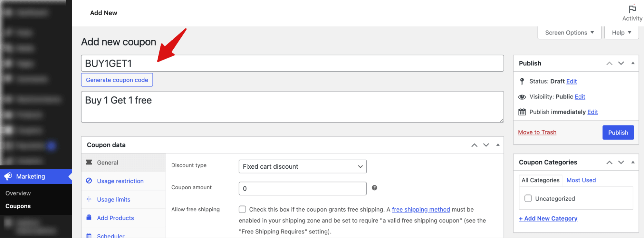Open the Help dropdown
Image resolution: width=644 pixels, height=238 pixels.
(x=621, y=33)
